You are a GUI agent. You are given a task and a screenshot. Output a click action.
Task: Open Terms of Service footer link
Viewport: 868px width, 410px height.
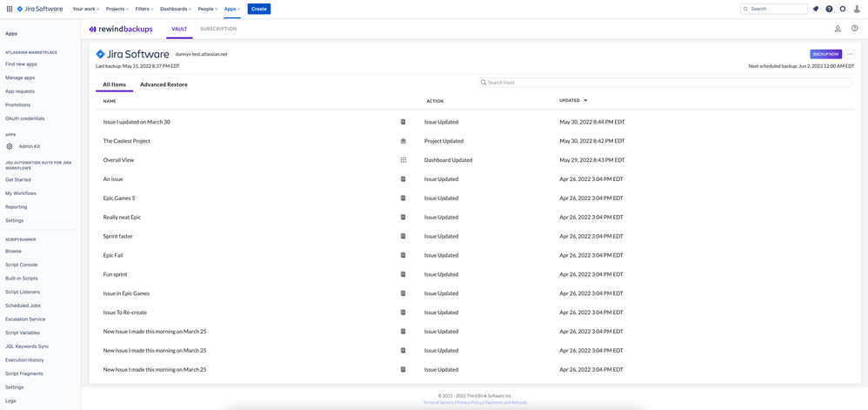[437, 402]
